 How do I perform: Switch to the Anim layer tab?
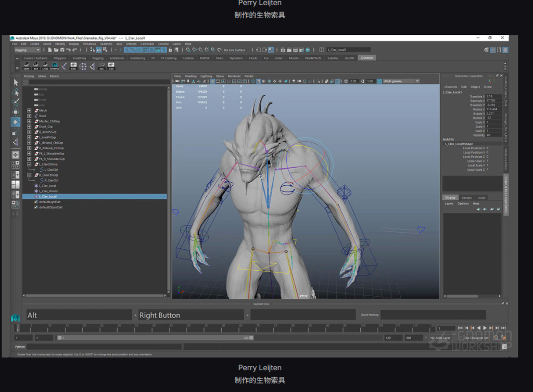(x=481, y=198)
